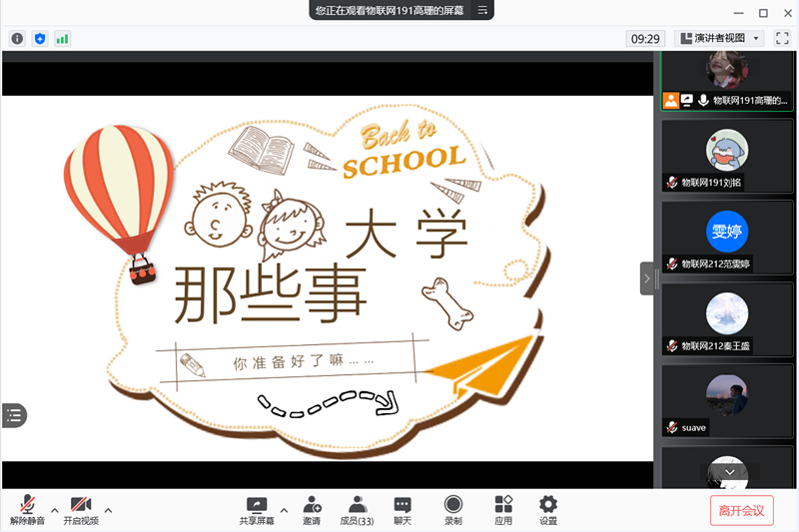This screenshot has width=799, height=532.
Task: Start recording with the 录制 icon
Action: pos(453,510)
